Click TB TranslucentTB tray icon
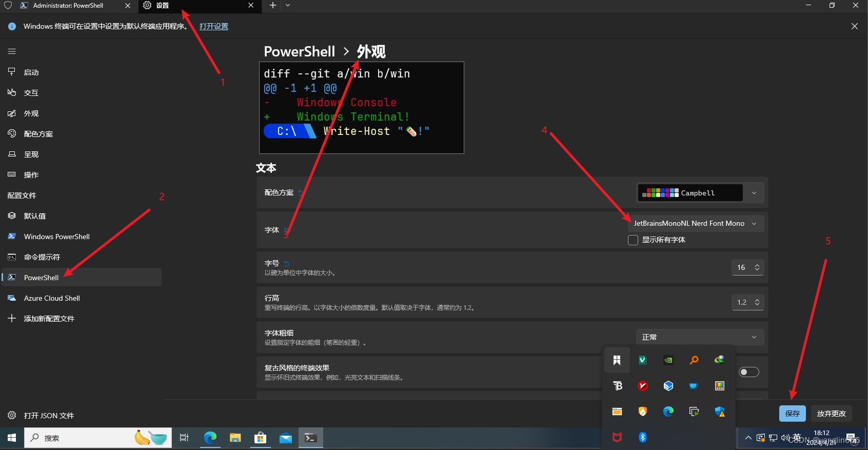Screen dimensions: 868x450 617,386
